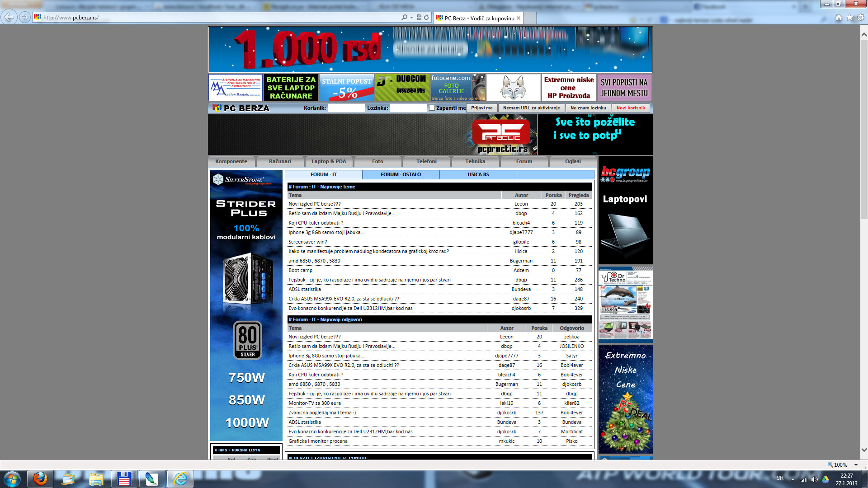Open 'ADSL statistika' in Najnovije teme
Viewport: 868px width, 488px height.
[305, 290]
